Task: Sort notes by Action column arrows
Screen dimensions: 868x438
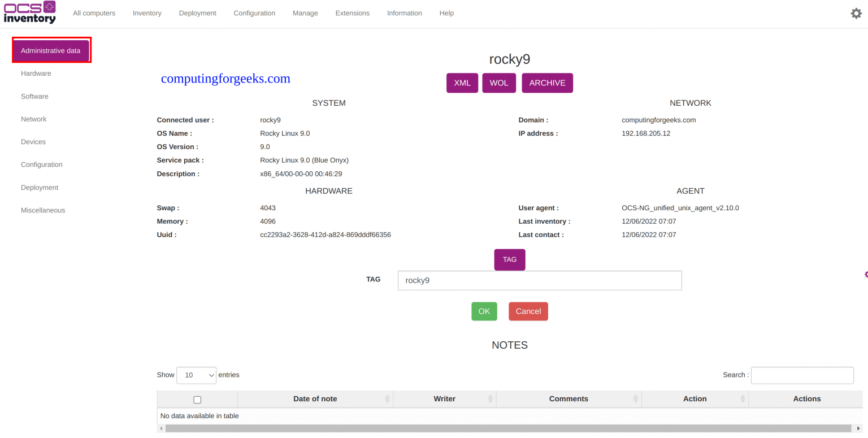Action: pos(743,399)
